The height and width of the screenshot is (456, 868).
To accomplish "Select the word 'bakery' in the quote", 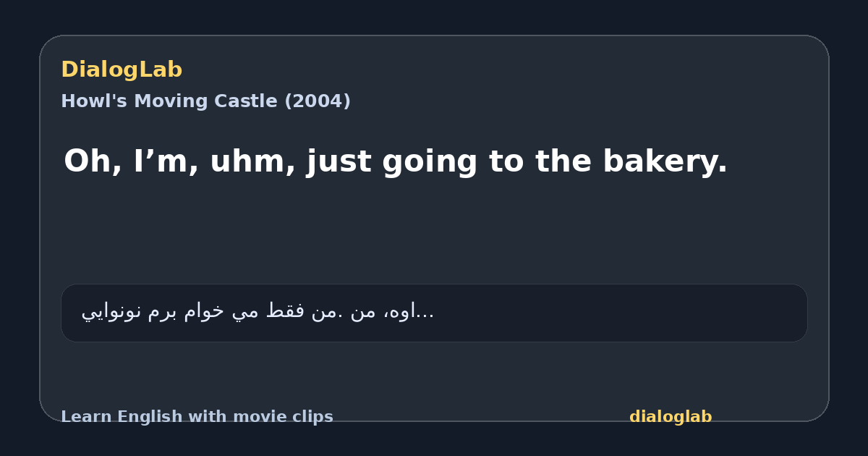I will pos(658,161).
